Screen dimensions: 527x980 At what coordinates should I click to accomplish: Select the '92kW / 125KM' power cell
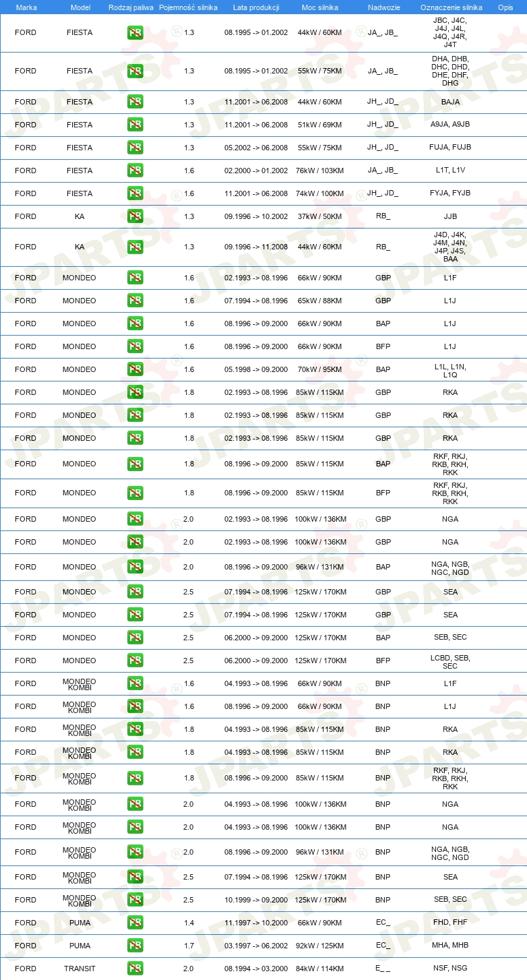319,946
